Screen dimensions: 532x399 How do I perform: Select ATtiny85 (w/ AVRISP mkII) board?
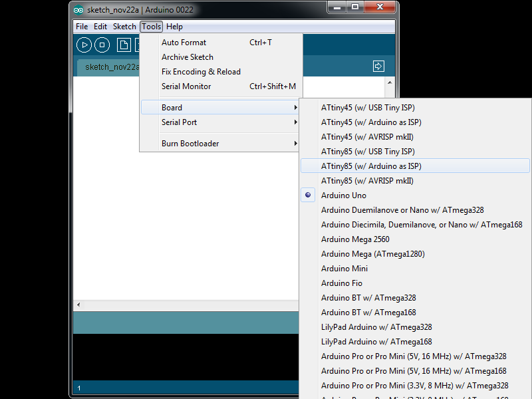(415, 180)
